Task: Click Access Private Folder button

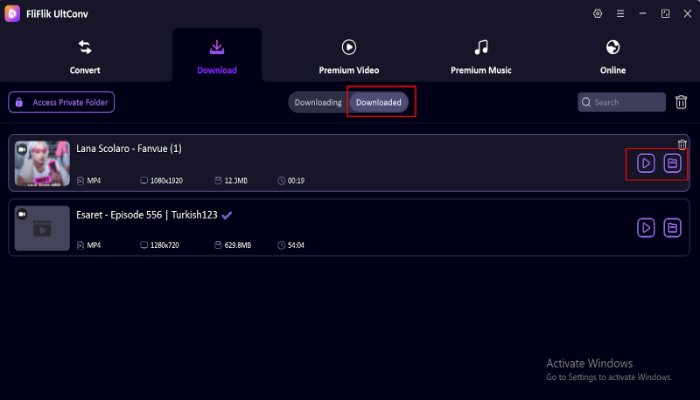Action: point(62,102)
